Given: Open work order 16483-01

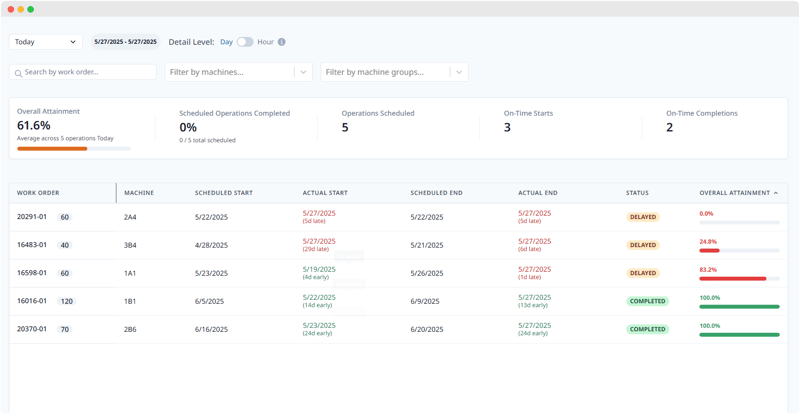Looking at the screenshot, I should [x=32, y=245].
